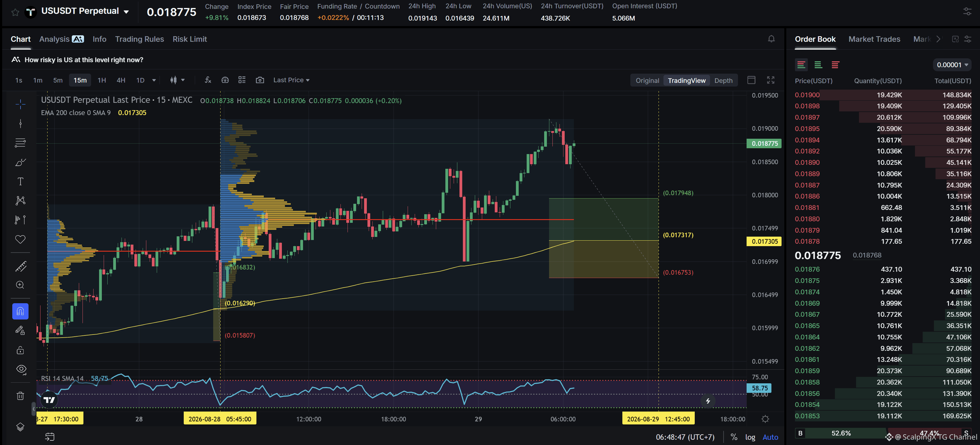Image resolution: width=980 pixels, height=445 pixels.
Task: Open the Trading Rules tab
Action: tap(140, 39)
